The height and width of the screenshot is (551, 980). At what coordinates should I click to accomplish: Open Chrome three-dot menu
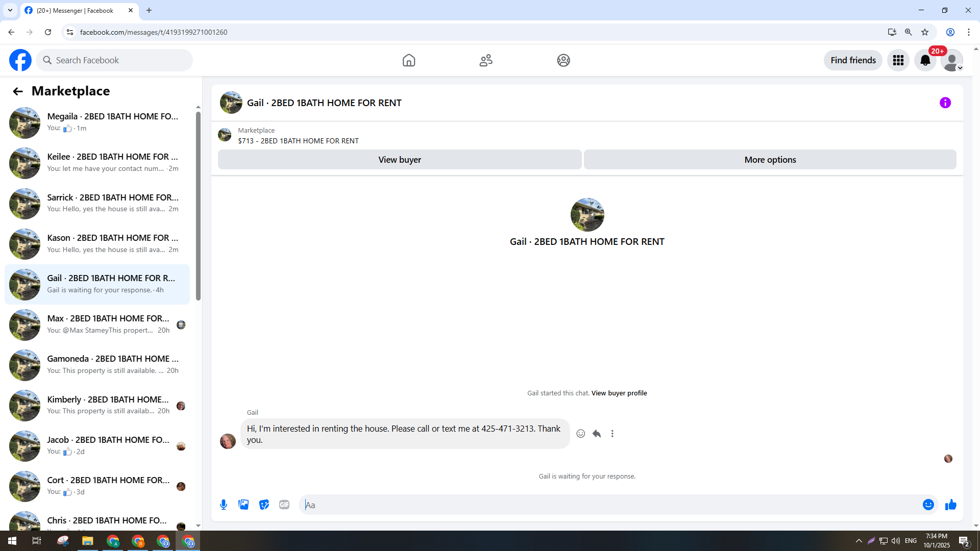point(969,32)
